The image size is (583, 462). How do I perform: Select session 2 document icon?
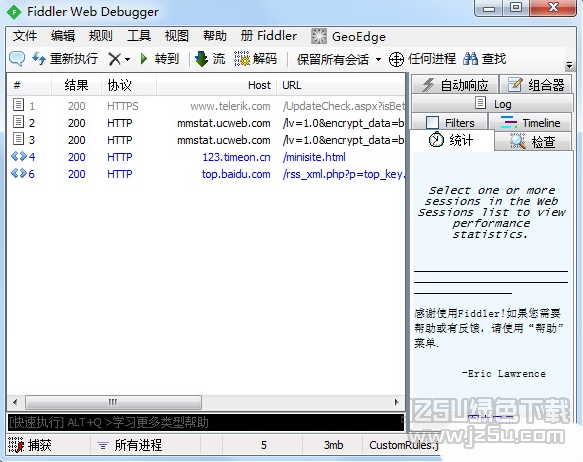[18, 122]
